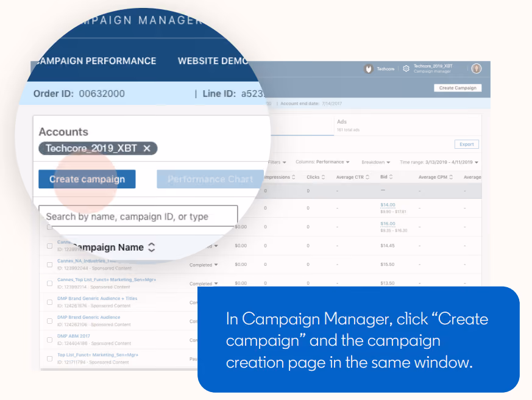Open the DMP ABM 2017 campaign link
532x400 pixels.
73,336
